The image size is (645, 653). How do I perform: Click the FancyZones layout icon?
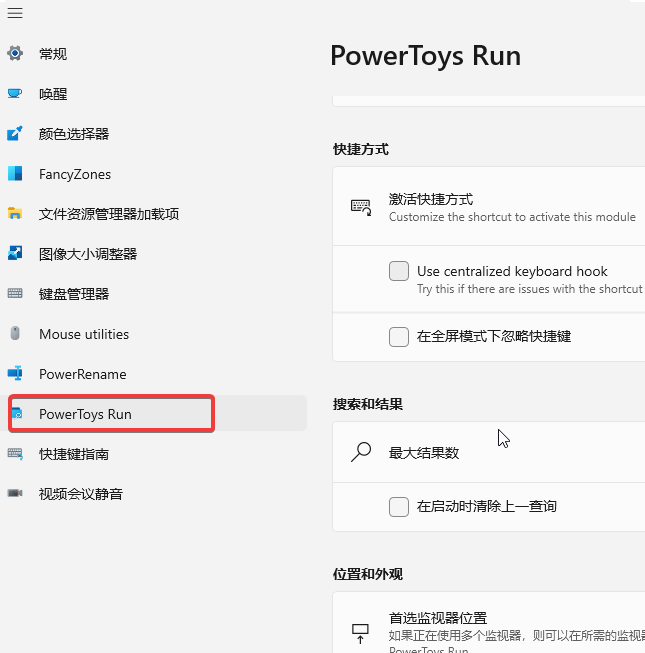coord(15,173)
